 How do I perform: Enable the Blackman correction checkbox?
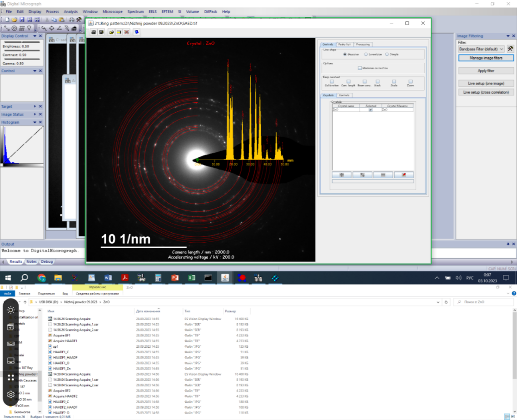pyautogui.click(x=360, y=68)
